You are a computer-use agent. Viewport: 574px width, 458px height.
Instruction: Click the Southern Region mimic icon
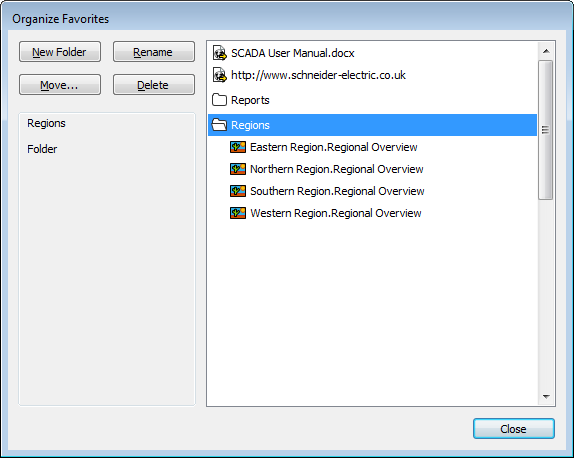[x=238, y=191]
